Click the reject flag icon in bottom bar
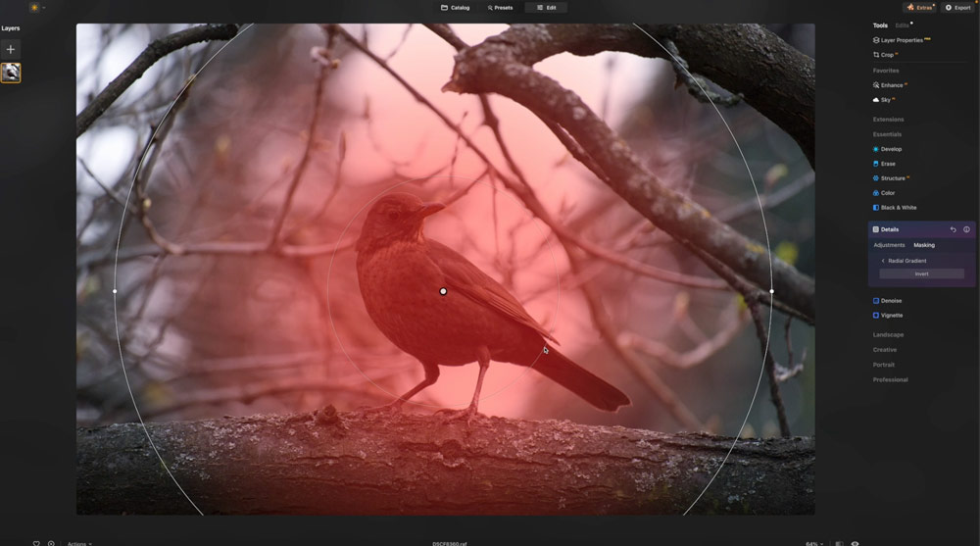 [51, 543]
